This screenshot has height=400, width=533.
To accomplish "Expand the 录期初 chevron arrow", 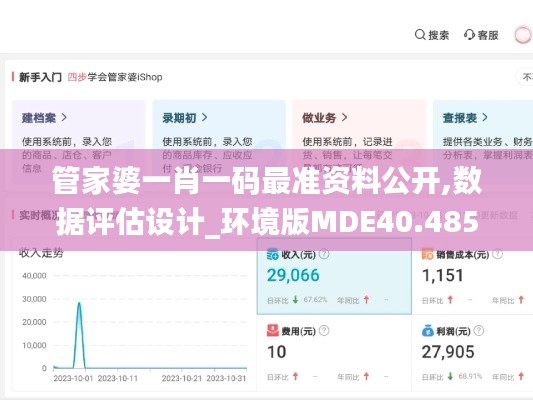I will (204, 118).
